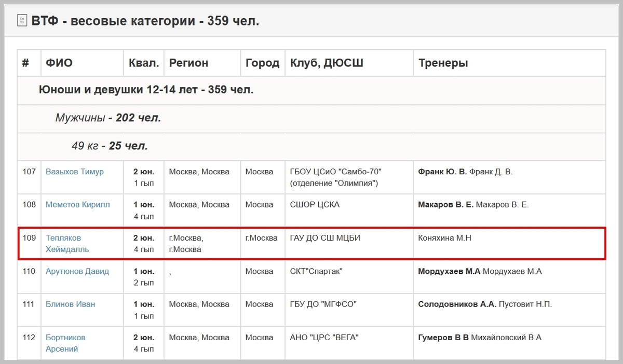
Task: Open Блинов Иван athlete link
Action: click(x=71, y=304)
